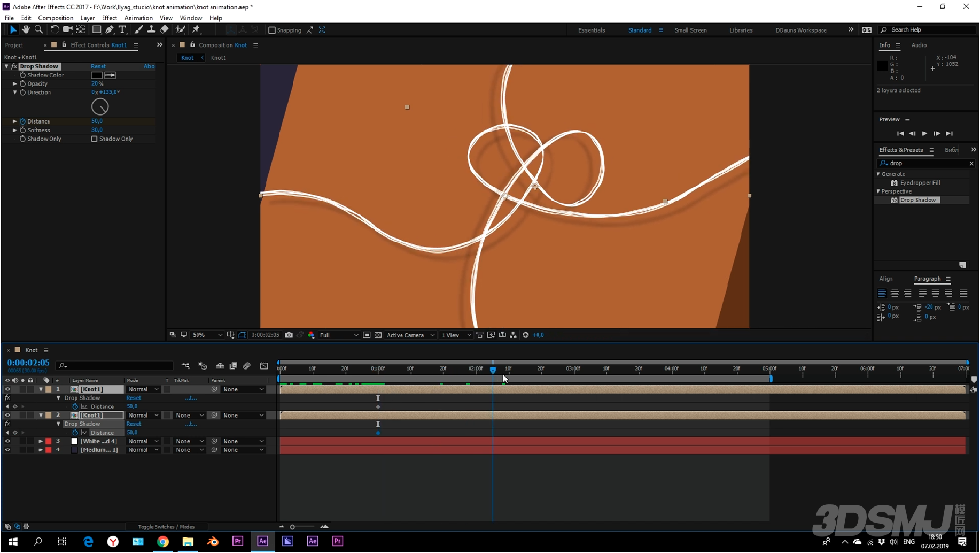Viewport: 980px width, 553px height.
Task: Apply the Drop Shadow effect preset in Effects & Presets
Action: pyautogui.click(x=917, y=201)
